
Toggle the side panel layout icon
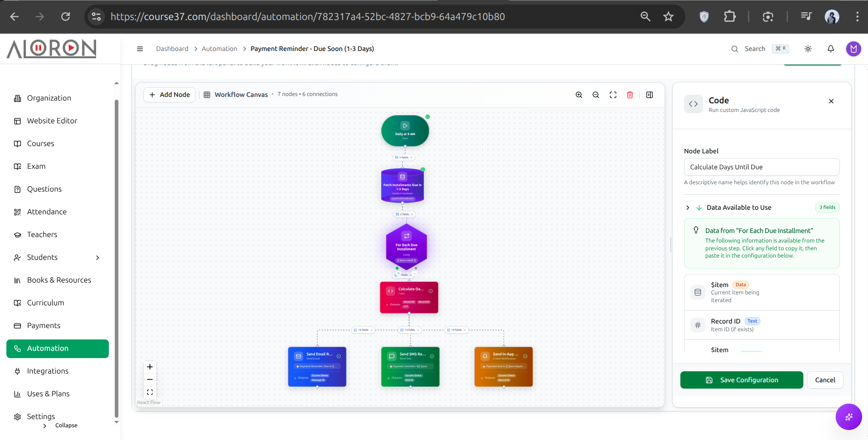click(649, 95)
